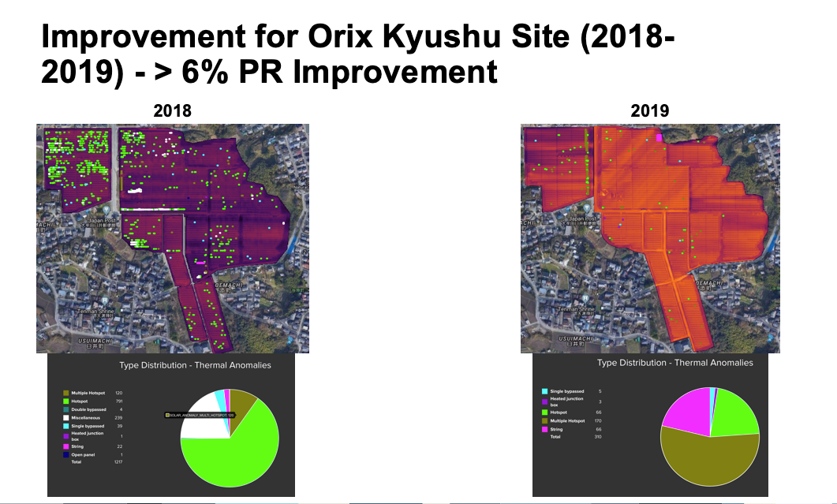Select Double bypassed swatch in 2018 legend
The image size is (837, 504).
pos(65,409)
